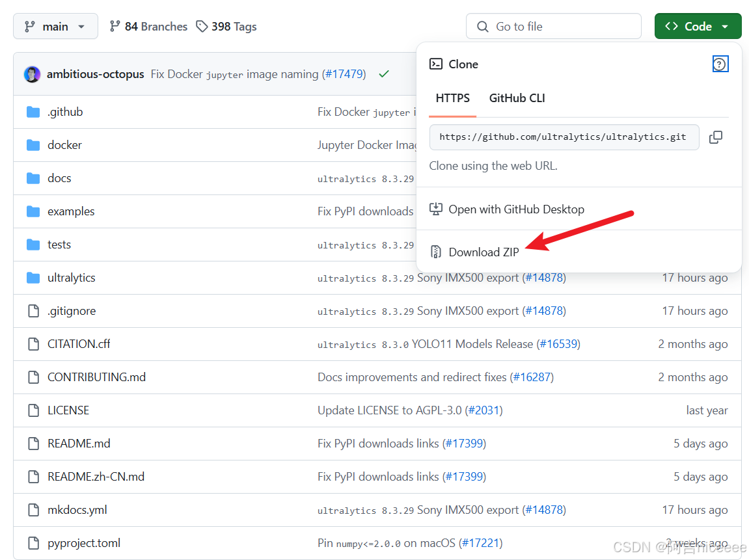
Task: Open the CITATION.cff file
Action: click(79, 343)
